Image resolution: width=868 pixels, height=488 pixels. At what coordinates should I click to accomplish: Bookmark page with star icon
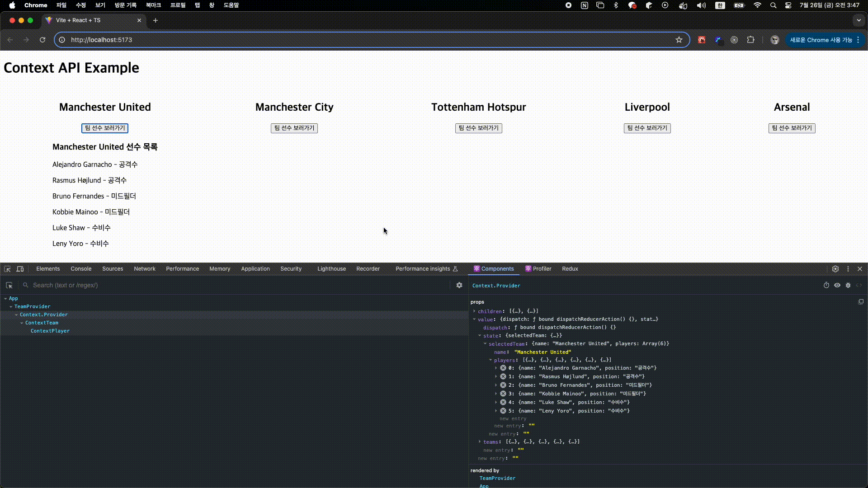click(679, 40)
